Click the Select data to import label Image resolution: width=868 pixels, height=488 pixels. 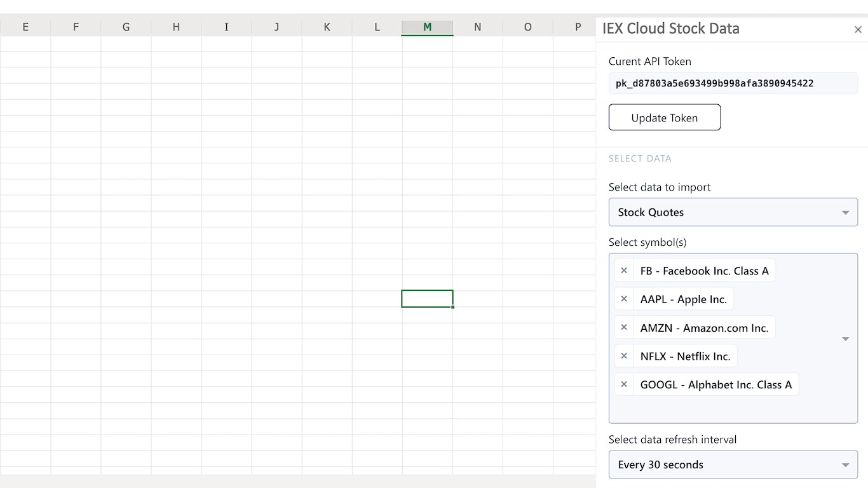click(x=660, y=187)
